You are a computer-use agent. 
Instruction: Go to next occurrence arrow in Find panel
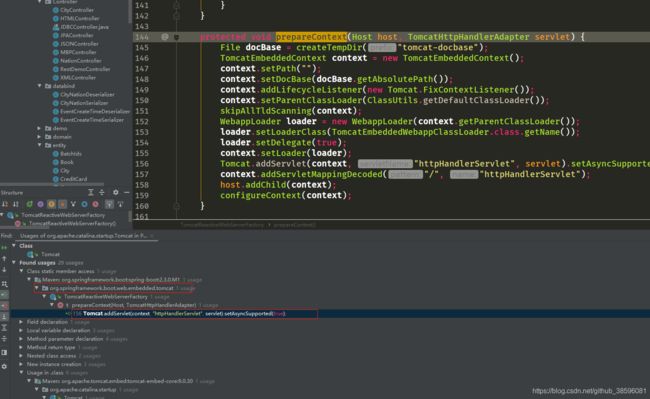4,270
